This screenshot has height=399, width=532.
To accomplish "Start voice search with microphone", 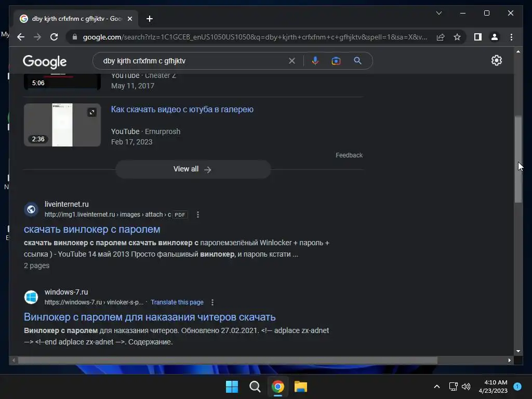I will point(315,61).
